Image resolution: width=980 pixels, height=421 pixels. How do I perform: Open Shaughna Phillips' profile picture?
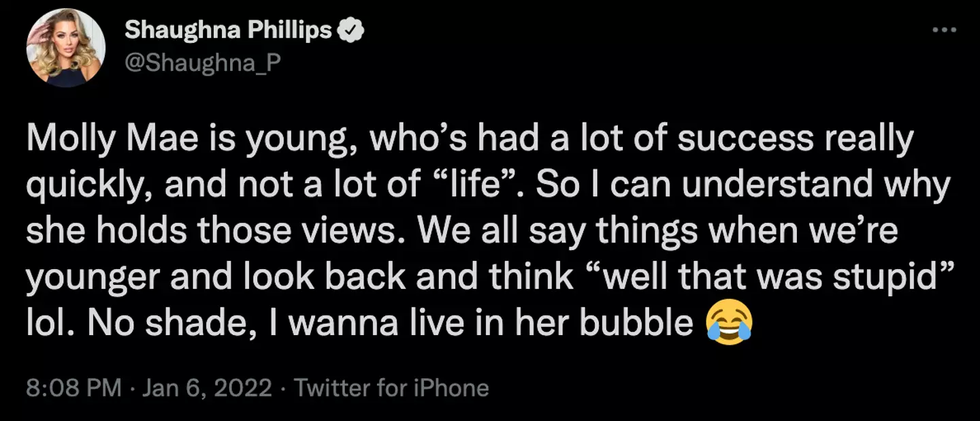coord(66,48)
